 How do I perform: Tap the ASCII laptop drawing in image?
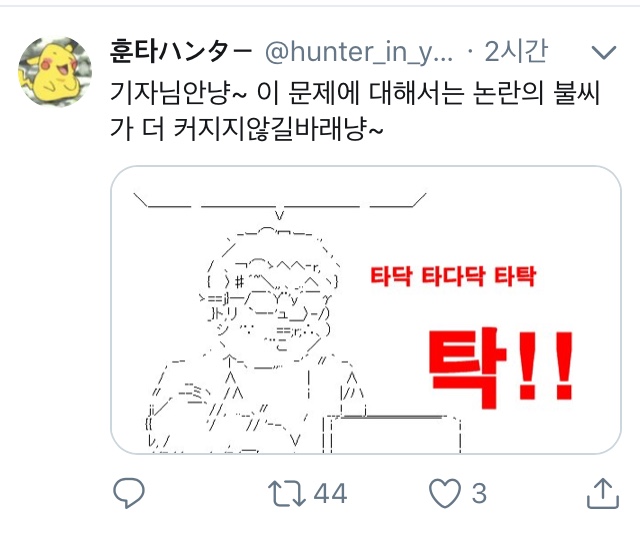coord(392,434)
